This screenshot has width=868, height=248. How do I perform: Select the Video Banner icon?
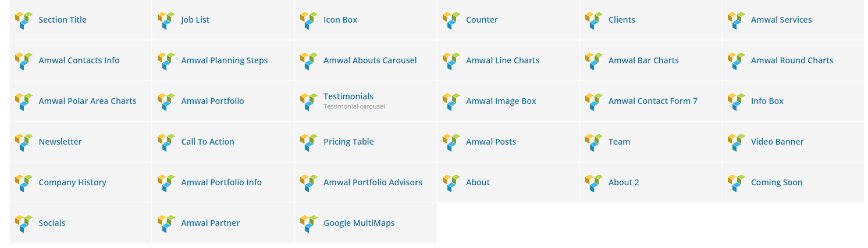tap(737, 142)
